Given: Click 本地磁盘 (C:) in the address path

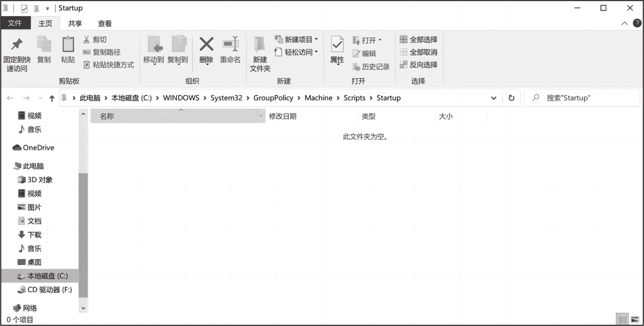Looking at the screenshot, I should pyautogui.click(x=132, y=98).
